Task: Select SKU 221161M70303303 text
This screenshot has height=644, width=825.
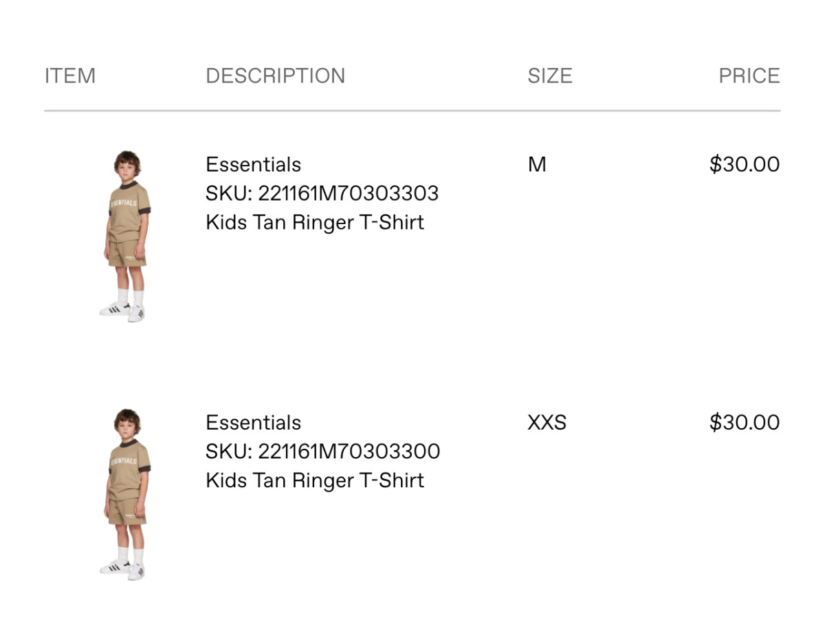Action: [322, 194]
